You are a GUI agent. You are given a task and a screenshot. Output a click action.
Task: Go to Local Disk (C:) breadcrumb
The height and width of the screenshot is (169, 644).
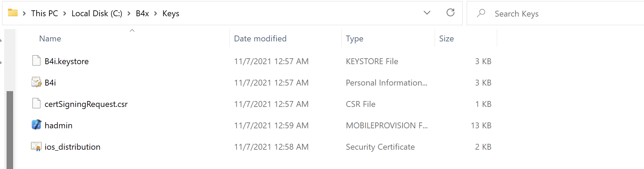pos(97,13)
